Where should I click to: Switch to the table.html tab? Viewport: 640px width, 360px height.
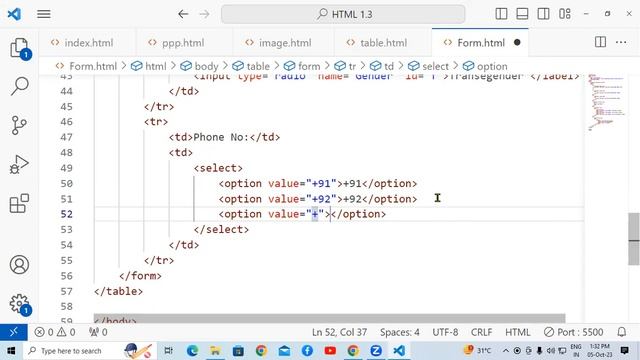(x=383, y=42)
